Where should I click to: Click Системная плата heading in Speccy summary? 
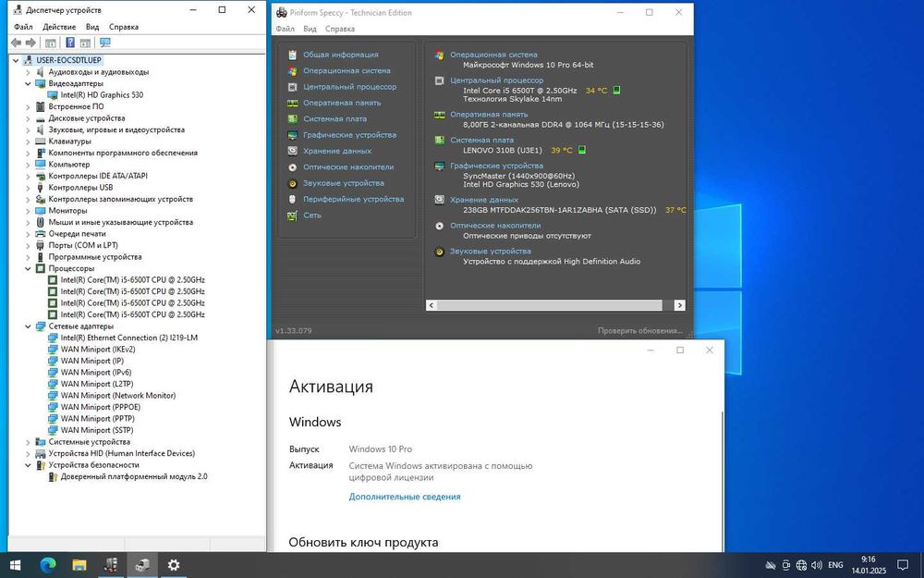click(482, 141)
